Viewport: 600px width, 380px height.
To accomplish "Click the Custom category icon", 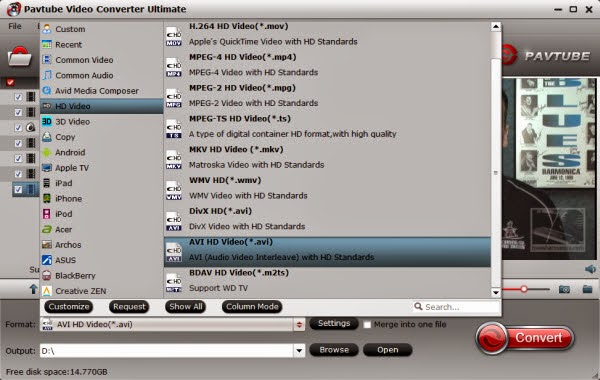I will pos(47,29).
